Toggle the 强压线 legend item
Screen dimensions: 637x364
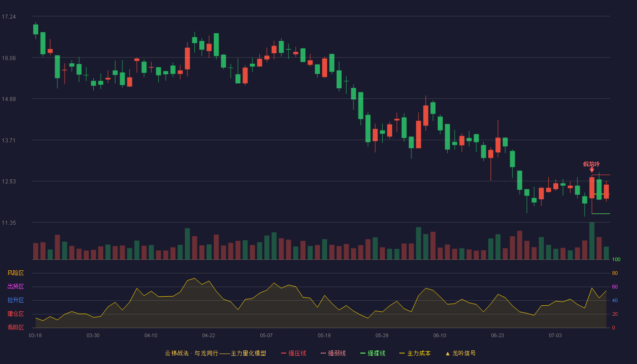(x=293, y=353)
